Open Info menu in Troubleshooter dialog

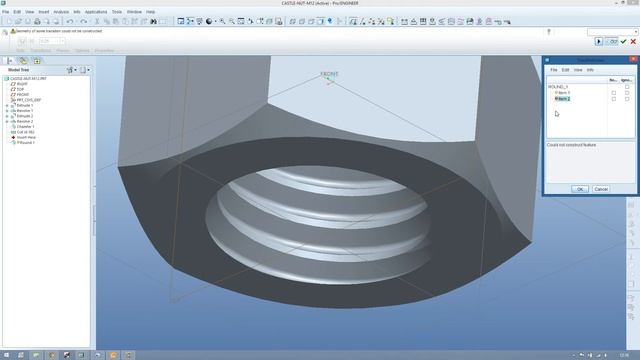tap(590, 70)
